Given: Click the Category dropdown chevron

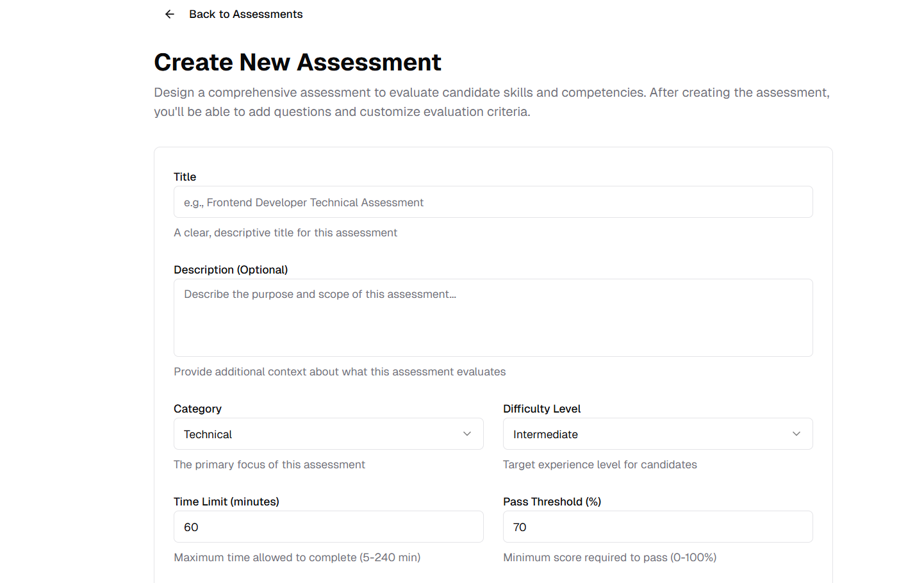Looking at the screenshot, I should [x=467, y=434].
